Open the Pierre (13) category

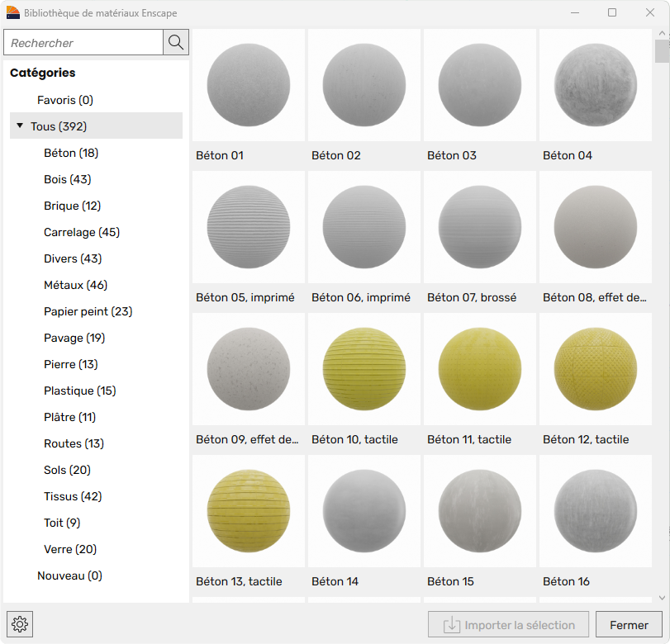[x=70, y=365]
